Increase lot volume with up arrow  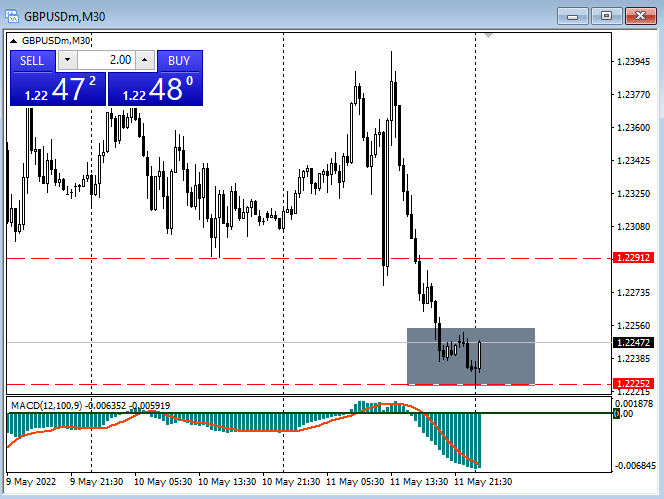tap(145, 60)
